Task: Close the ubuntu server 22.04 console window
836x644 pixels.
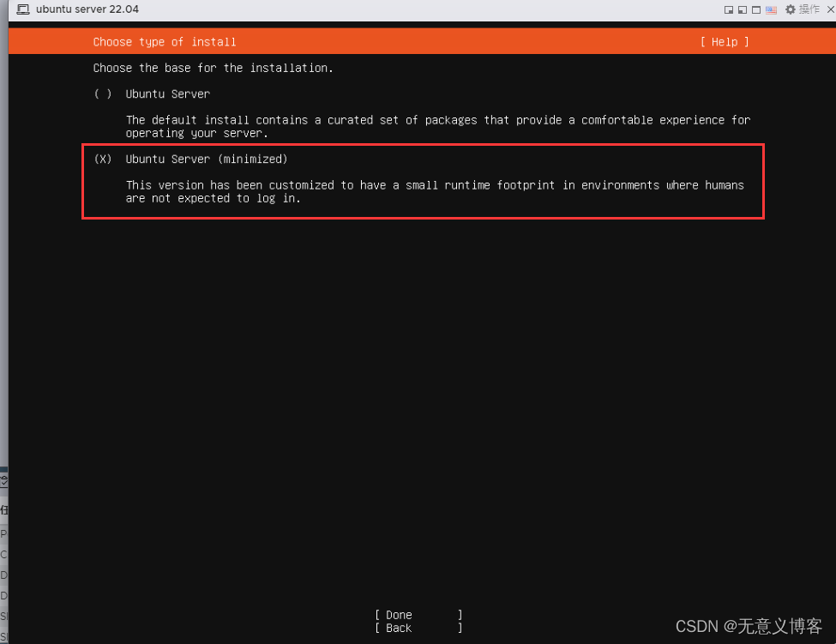Action: pos(831,9)
